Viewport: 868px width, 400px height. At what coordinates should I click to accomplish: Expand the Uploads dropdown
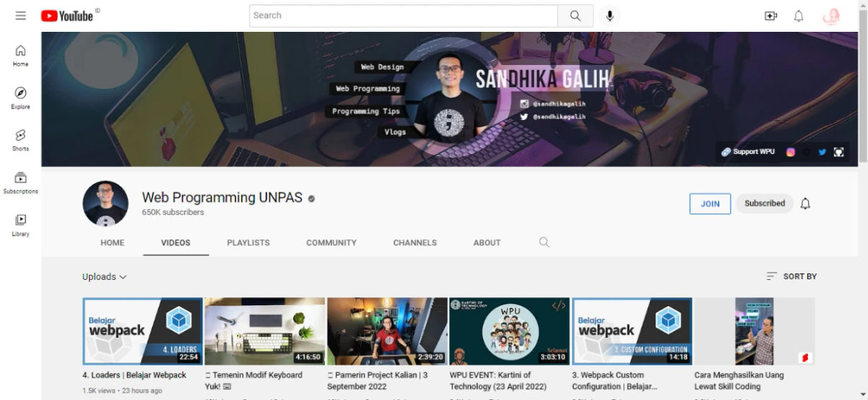[104, 276]
